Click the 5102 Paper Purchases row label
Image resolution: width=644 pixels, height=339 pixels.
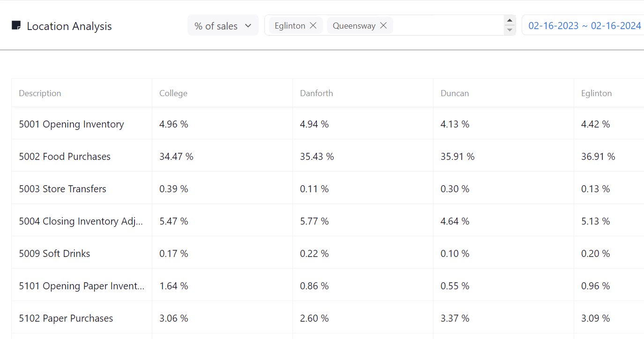pyautogui.click(x=66, y=318)
